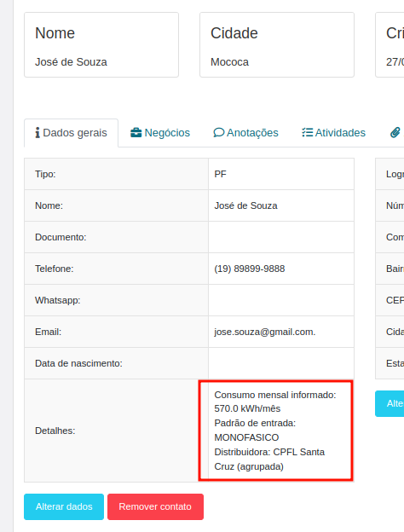Click the Documento: label
Viewport: 404px width, 532px height.
point(61,237)
